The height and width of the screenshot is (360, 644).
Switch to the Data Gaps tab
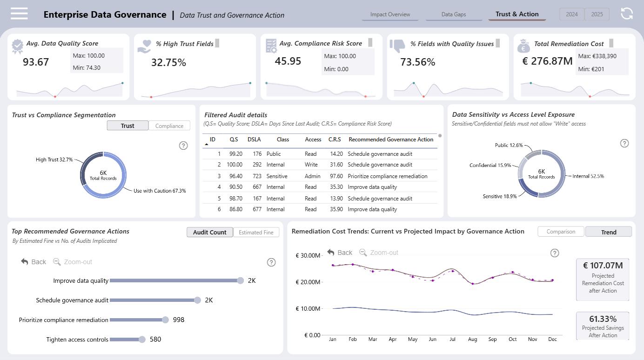click(x=454, y=14)
